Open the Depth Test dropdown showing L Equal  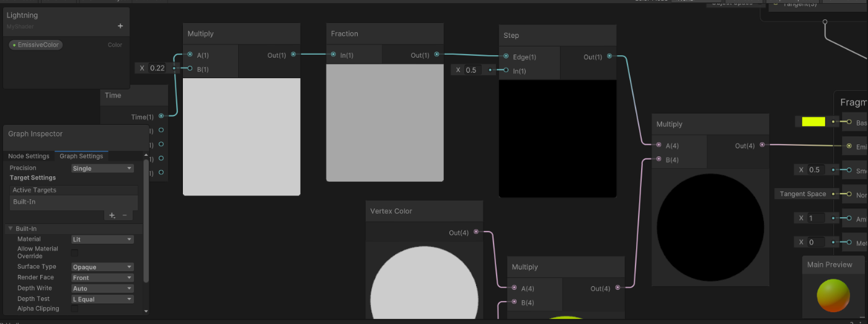click(102, 299)
